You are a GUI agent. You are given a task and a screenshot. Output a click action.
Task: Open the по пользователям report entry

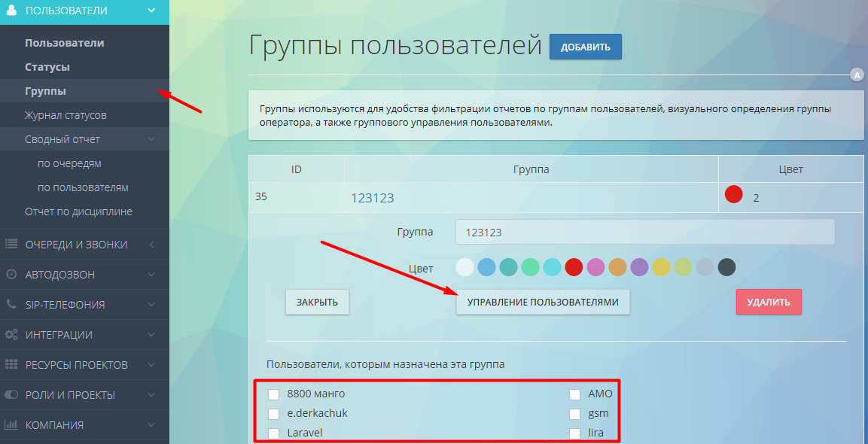click(x=84, y=187)
